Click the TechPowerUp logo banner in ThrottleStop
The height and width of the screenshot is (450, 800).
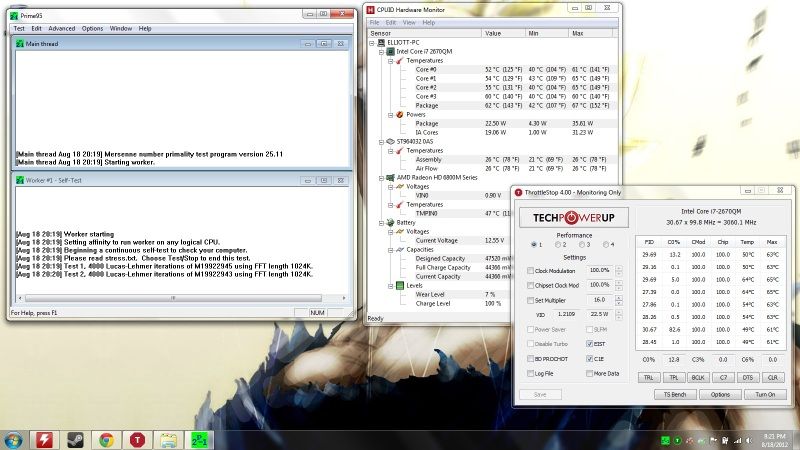tap(574, 217)
